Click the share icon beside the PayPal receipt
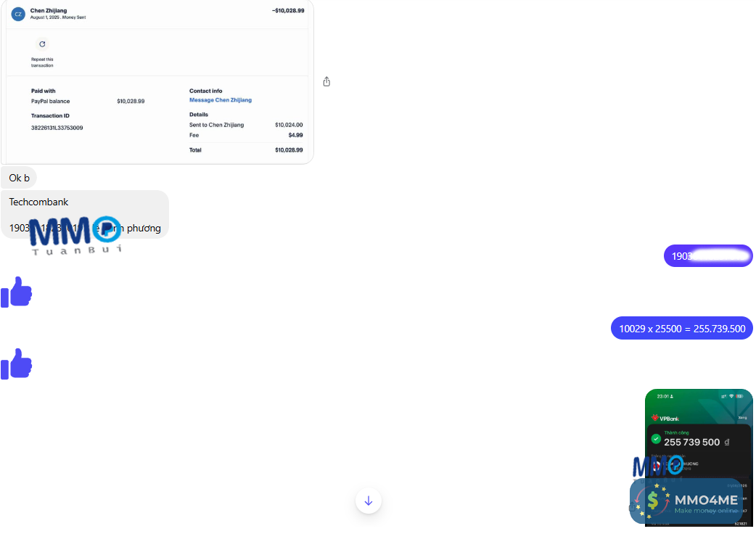756x534 pixels. click(326, 81)
